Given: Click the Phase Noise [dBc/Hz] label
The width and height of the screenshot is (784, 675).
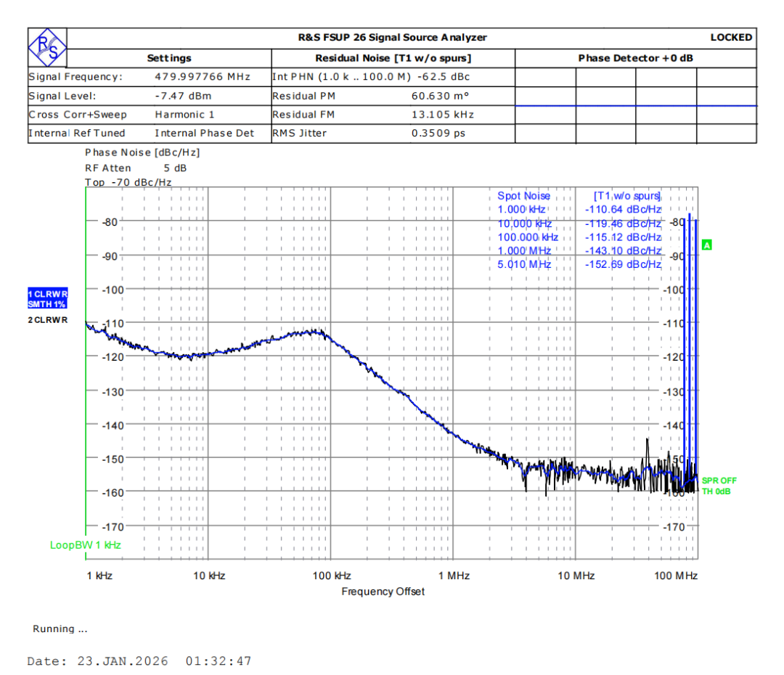Looking at the screenshot, I should (x=142, y=152).
